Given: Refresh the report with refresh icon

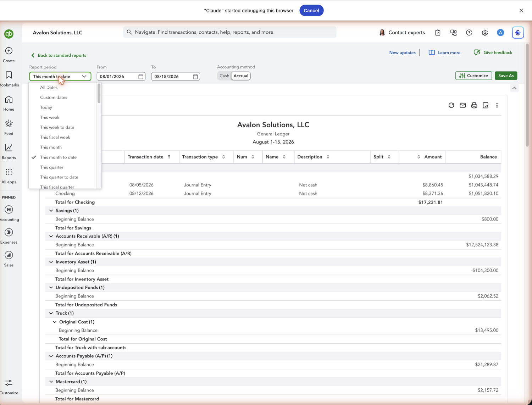Looking at the screenshot, I should click(x=451, y=105).
